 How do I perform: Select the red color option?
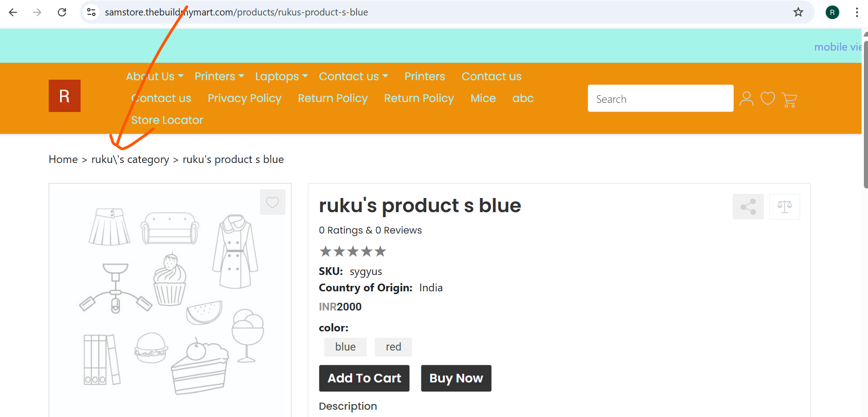[x=393, y=347]
